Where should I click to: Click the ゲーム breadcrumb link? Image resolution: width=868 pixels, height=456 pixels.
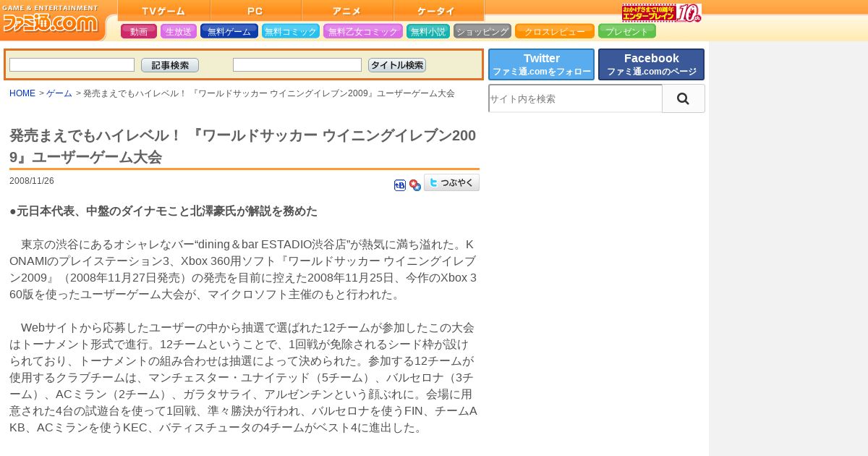click(x=59, y=93)
